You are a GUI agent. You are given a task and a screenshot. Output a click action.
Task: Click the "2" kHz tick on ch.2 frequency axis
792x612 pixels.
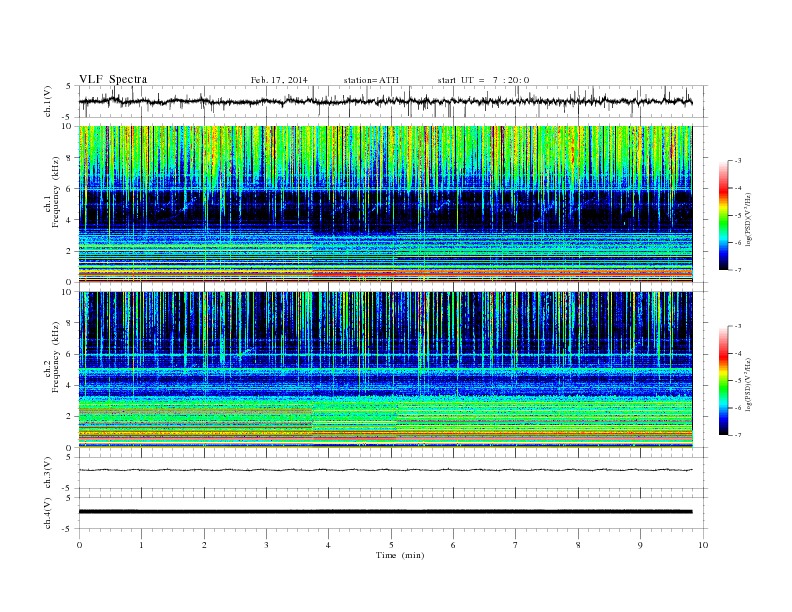tap(70, 417)
